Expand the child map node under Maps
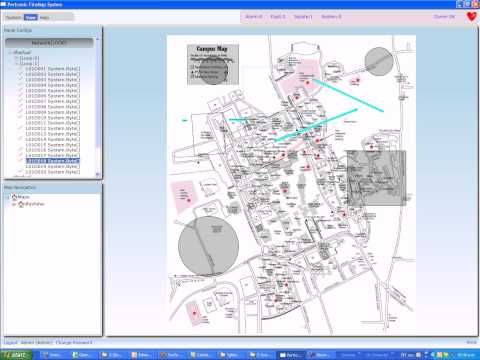The image size is (480, 360). pos(14,204)
